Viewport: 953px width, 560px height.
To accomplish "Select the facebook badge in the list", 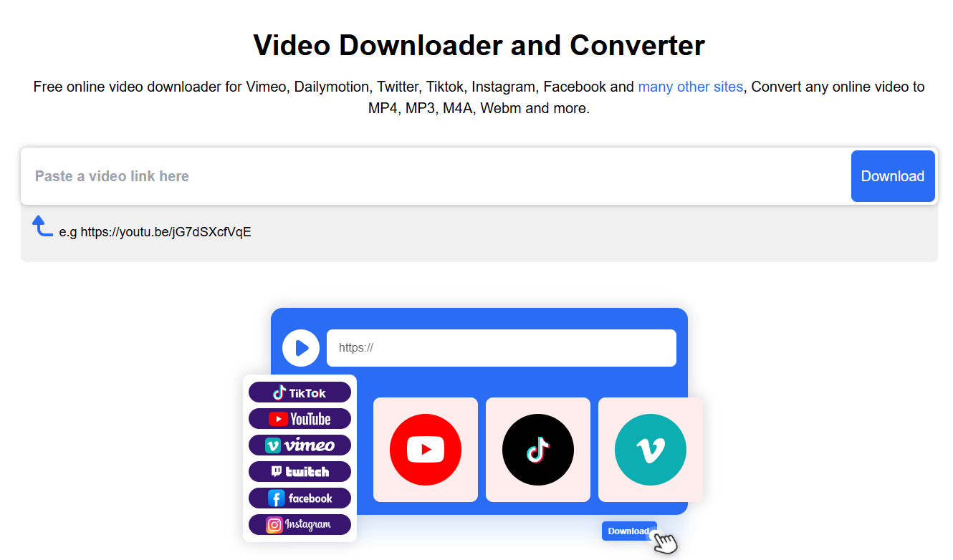I will tap(300, 498).
